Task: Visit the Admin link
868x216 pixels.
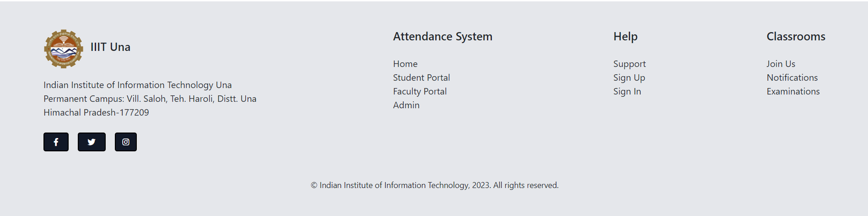Action: click(406, 105)
